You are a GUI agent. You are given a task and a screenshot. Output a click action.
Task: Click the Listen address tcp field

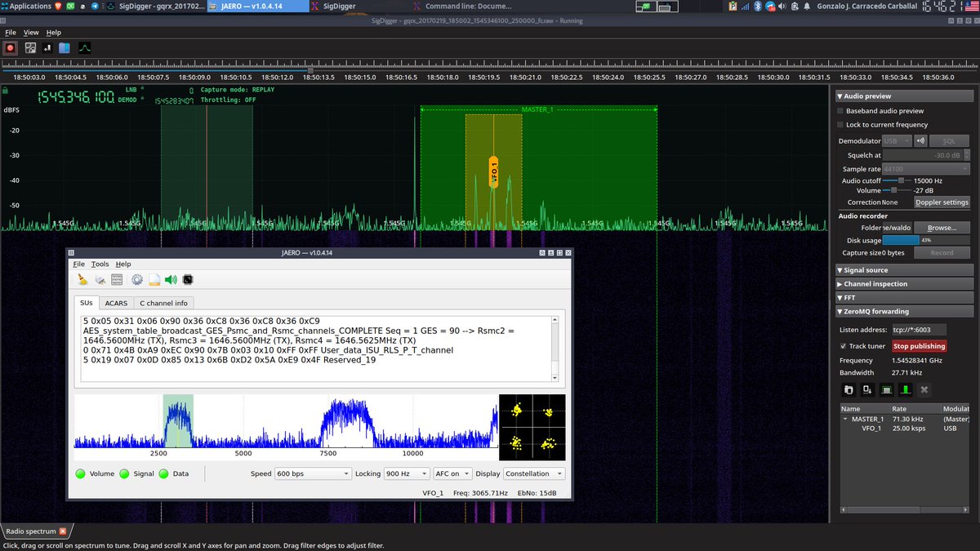point(918,330)
